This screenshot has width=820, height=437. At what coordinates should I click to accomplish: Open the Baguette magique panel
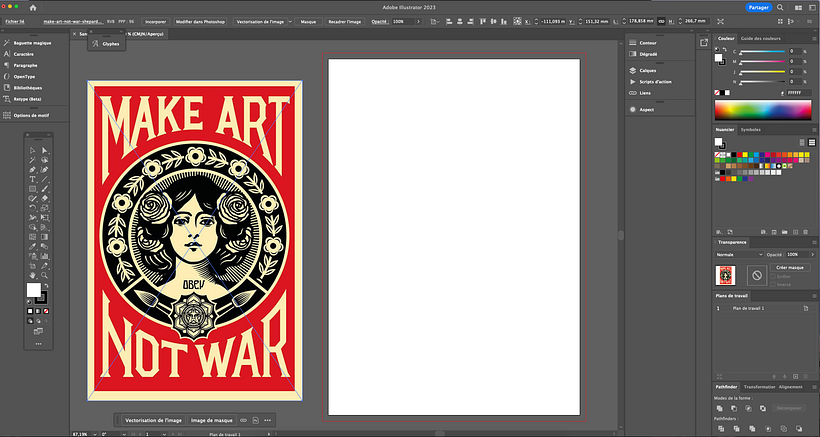point(28,43)
